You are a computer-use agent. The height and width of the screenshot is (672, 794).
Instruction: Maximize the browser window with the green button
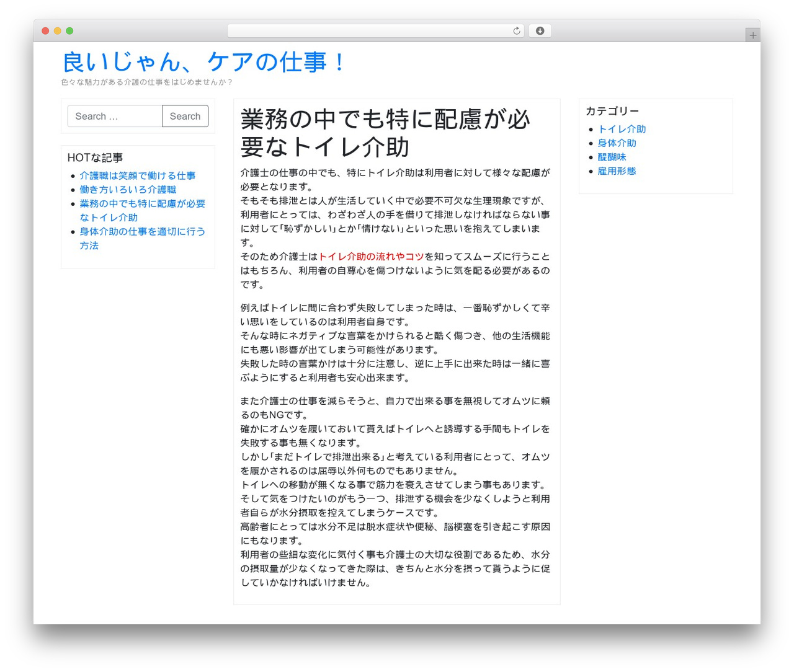pos(69,31)
